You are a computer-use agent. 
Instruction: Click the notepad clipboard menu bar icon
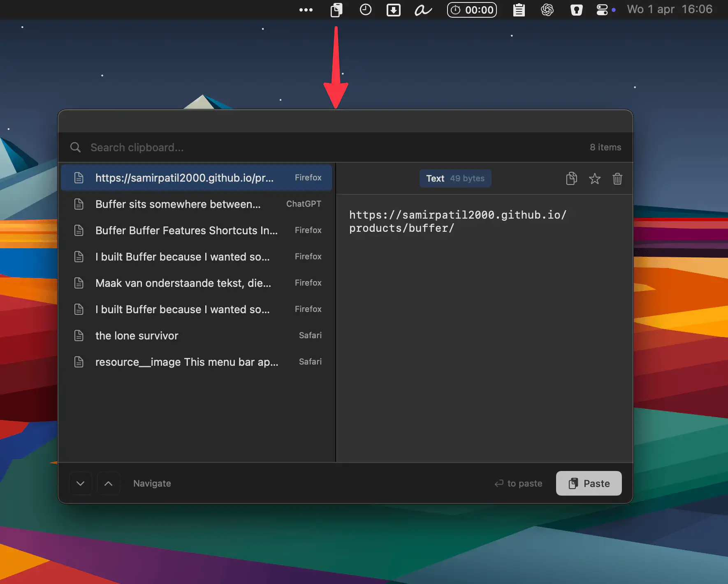[x=519, y=10]
